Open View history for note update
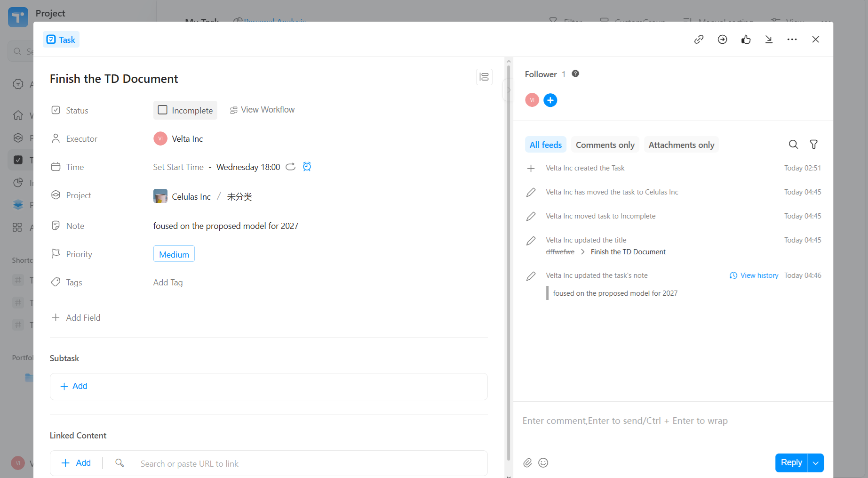 point(754,275)
